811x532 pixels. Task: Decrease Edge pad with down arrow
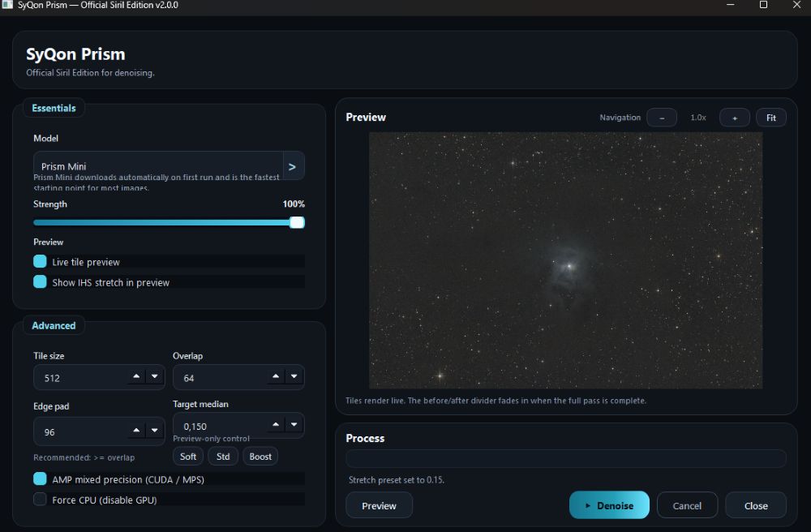click(x=154, y=431)
